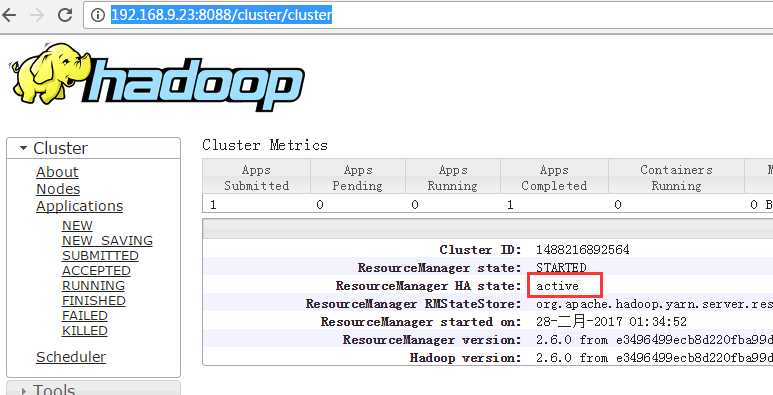Click the Apps Completed value 1
The image size is (773, 395).
(x=510, y=205)
